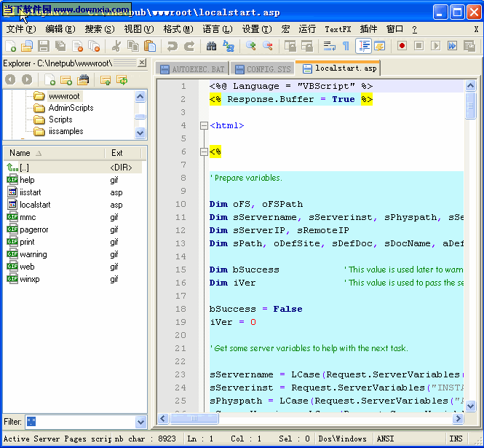Click new file icon in Explorer panel

coord(49,79)
